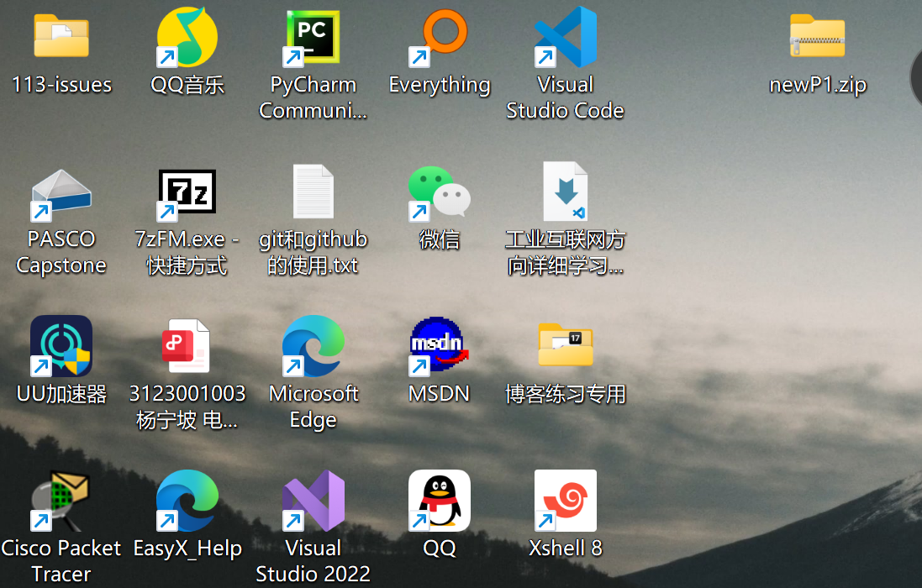The image size is (922, 588).
Task: Click the "博客练习专用" label text
Action: [x=566, y=394]
